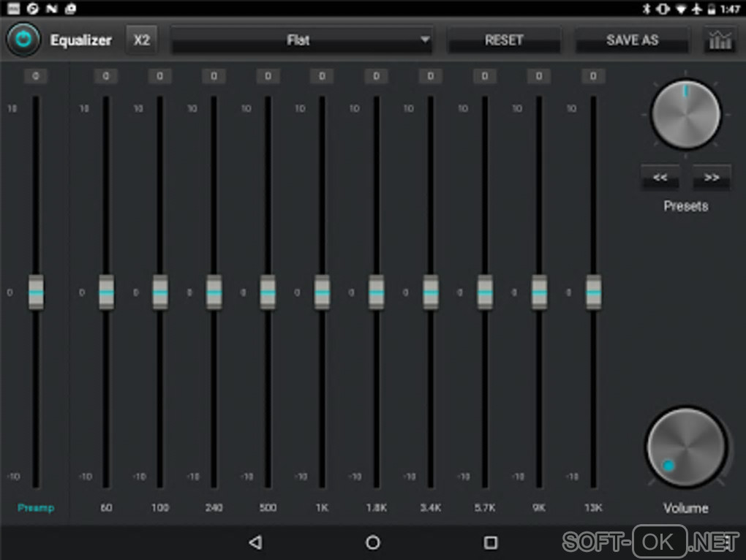Viewport: 746px width, 560px height.
Task: Click the 60 Hz value box
Action: [105, 76]
